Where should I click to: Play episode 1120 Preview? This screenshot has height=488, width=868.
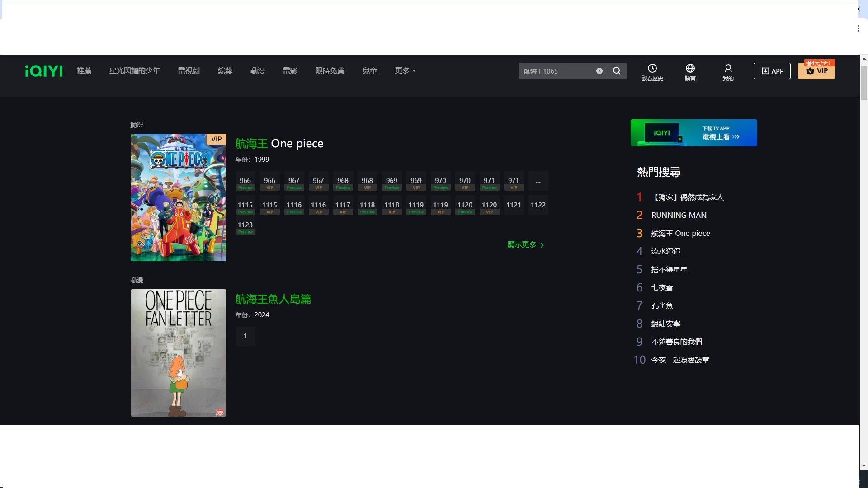pyautogui.click(x=465, y=206)
